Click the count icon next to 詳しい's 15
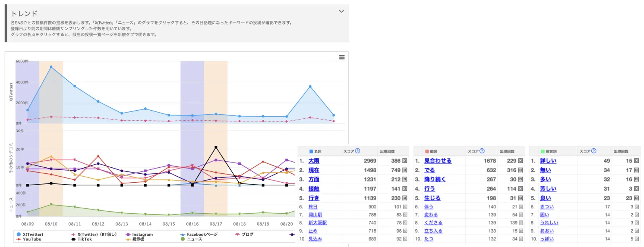Image resolution: width=644 pixels, height=247 pixels. (636, 161)
